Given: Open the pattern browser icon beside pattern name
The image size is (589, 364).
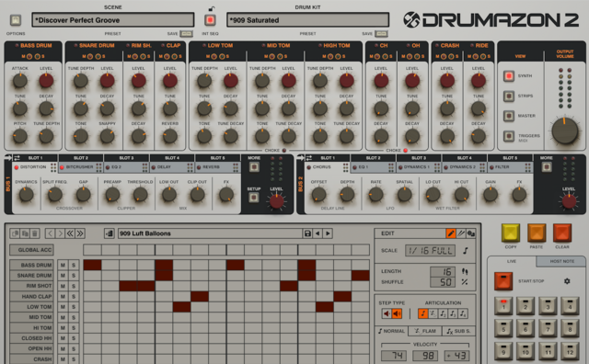Looking at the screenshot, I should 110,233.
